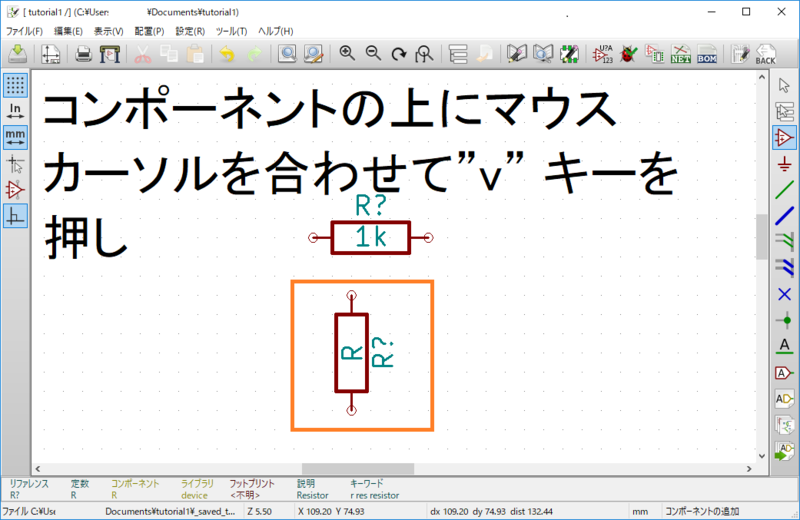Select the import hierarchical label tool
800x520 pixels.
click(784, 451)
